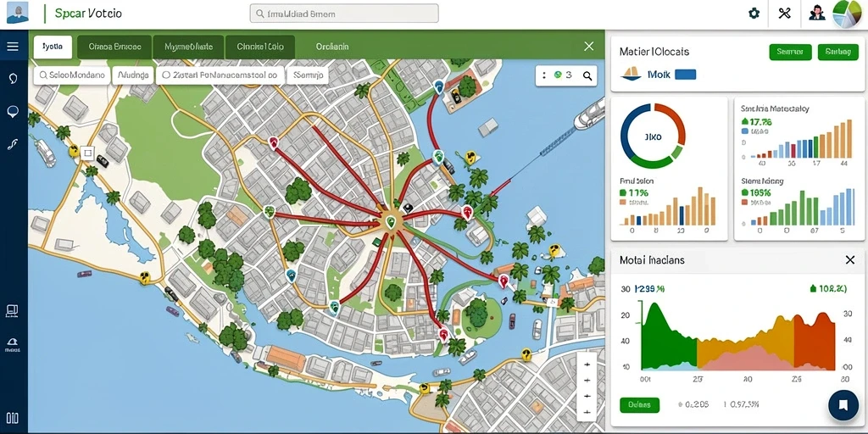
Task: Open the user profile avatar in top right
Action: click(817, 14)
